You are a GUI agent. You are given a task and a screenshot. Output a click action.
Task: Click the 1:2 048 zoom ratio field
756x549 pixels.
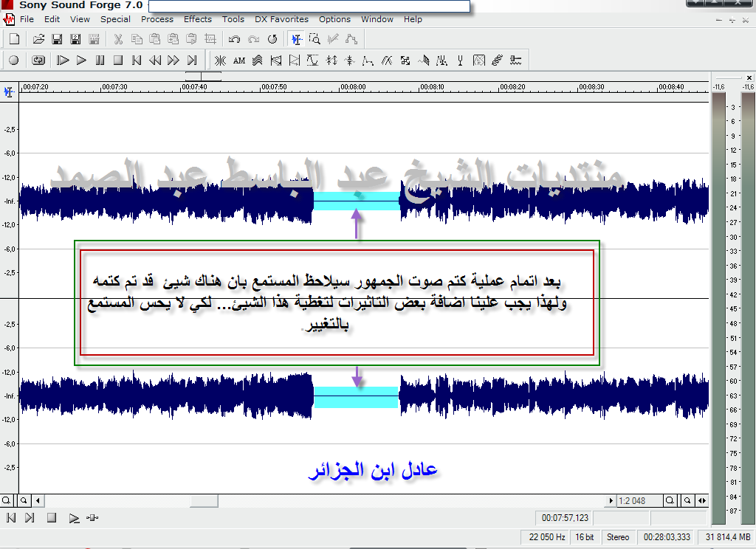click(640, 501)
